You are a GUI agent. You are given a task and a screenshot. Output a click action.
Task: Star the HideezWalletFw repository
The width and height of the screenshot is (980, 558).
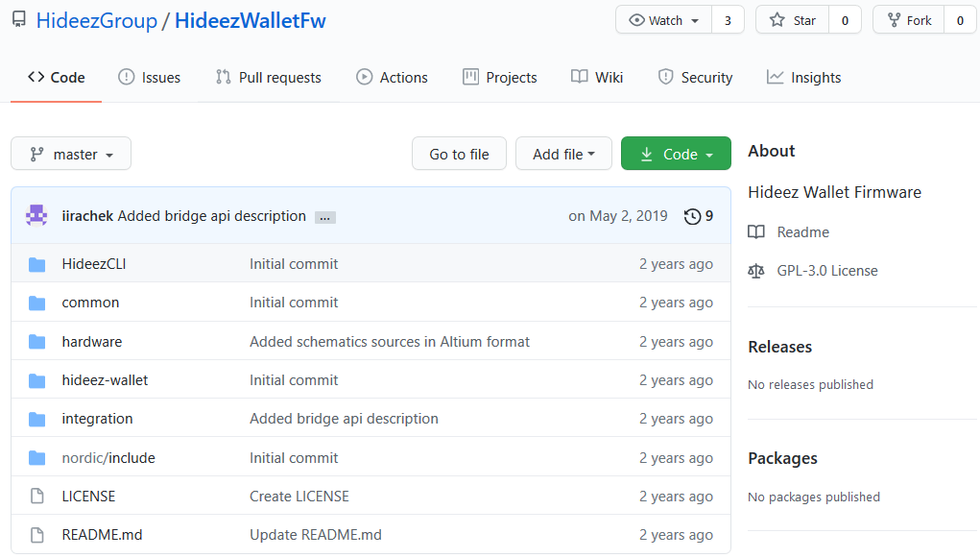(793, 20)
